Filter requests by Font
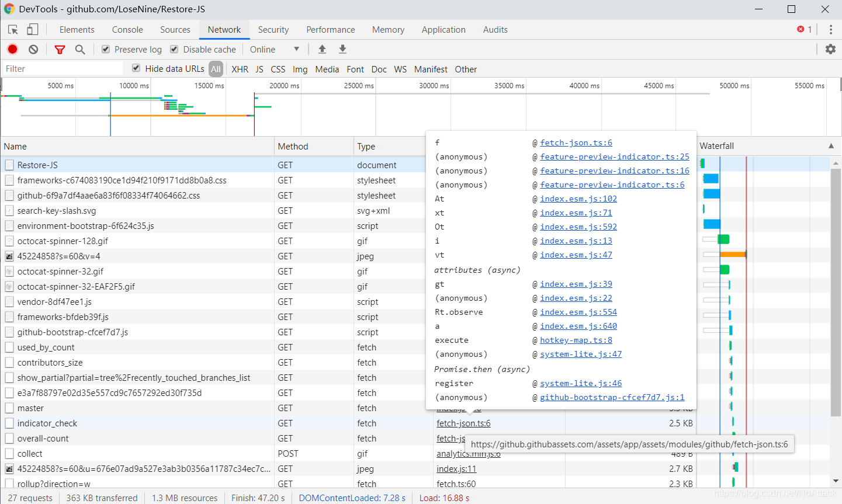The image size is (842, 504). (355, 69)
